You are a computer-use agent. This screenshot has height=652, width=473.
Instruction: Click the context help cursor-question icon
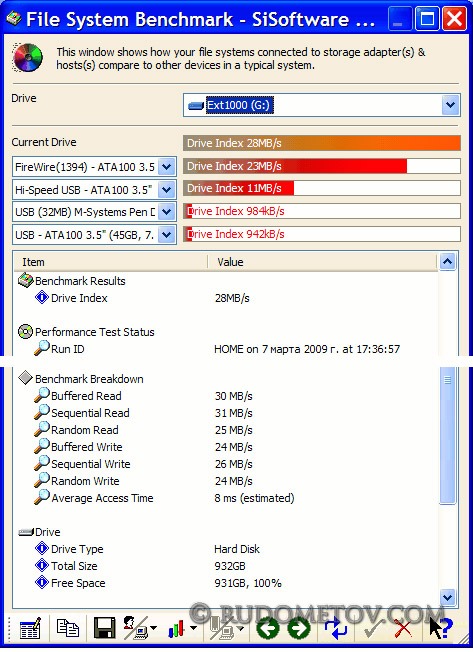(x=440, y=627)
